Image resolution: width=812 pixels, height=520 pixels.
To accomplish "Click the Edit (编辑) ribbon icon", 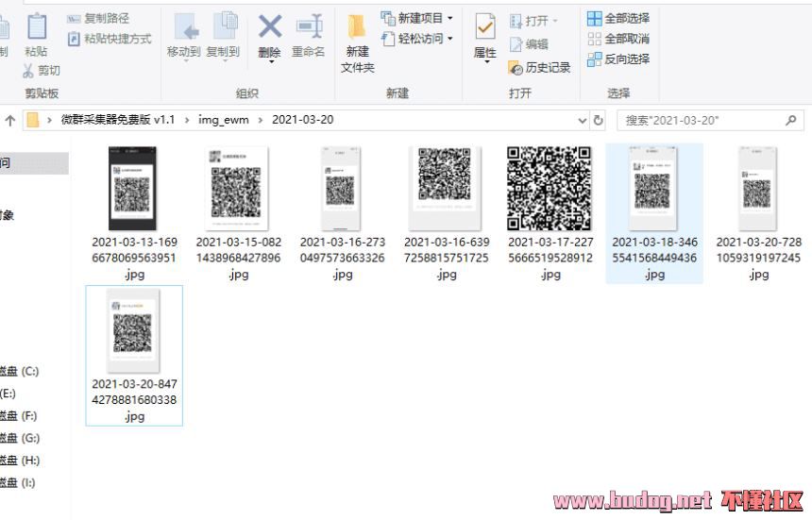I will 516,44.
